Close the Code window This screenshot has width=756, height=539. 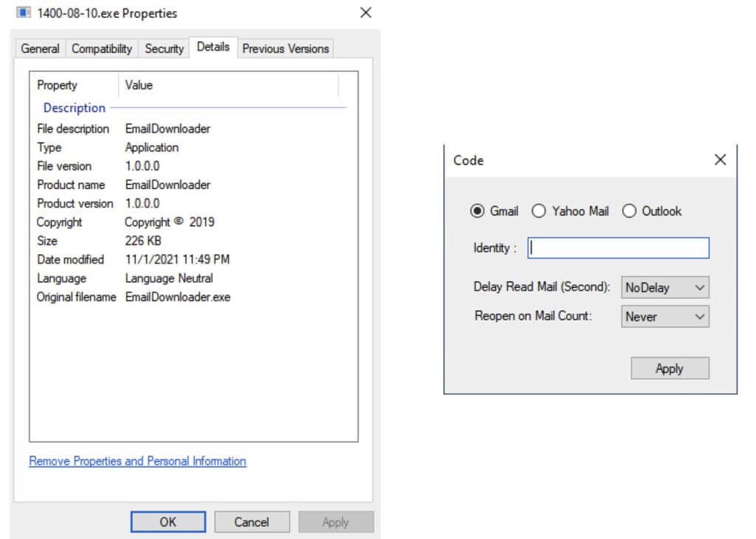720,159
